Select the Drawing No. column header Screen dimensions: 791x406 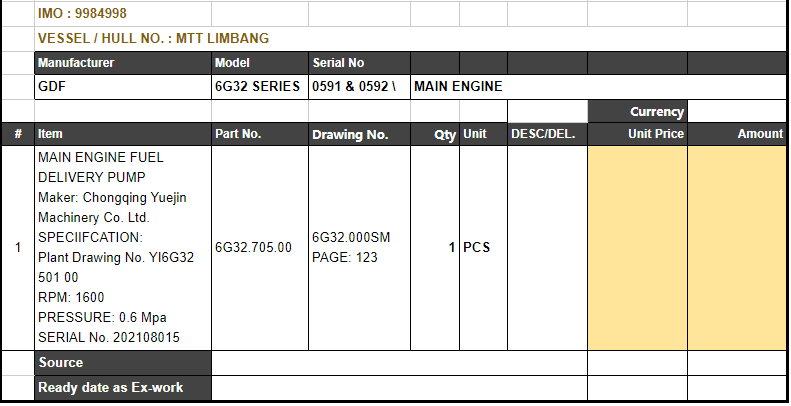coord(358,134)
